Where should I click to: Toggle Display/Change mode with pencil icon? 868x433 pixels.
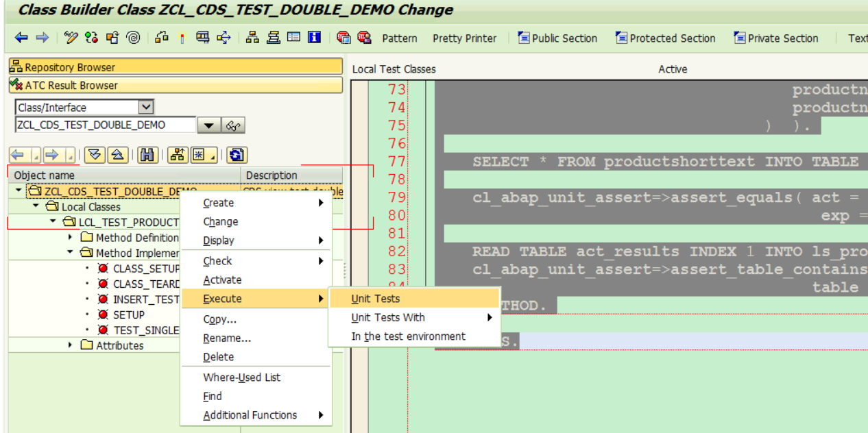point(71,38)
